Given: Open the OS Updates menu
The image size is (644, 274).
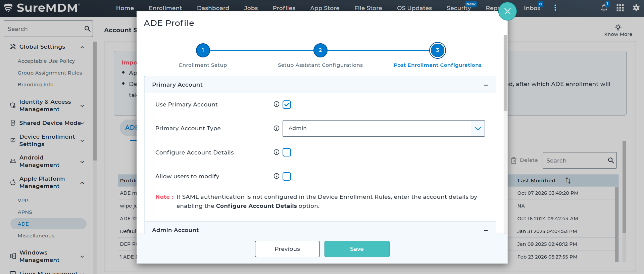Looking at the screenshot, I should [414, 8].
